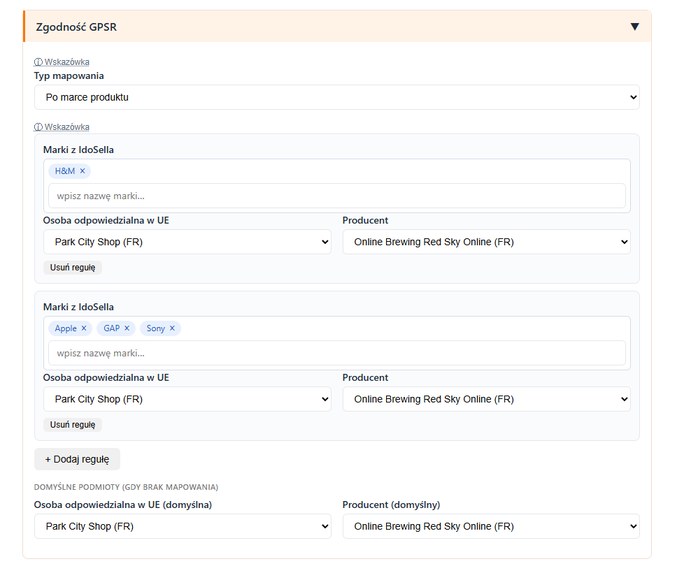Open Osoba odpowiedzialna w UE dropdown in Apple rule
This screenshot has height=573, width=677.
[x=187, y=399]
